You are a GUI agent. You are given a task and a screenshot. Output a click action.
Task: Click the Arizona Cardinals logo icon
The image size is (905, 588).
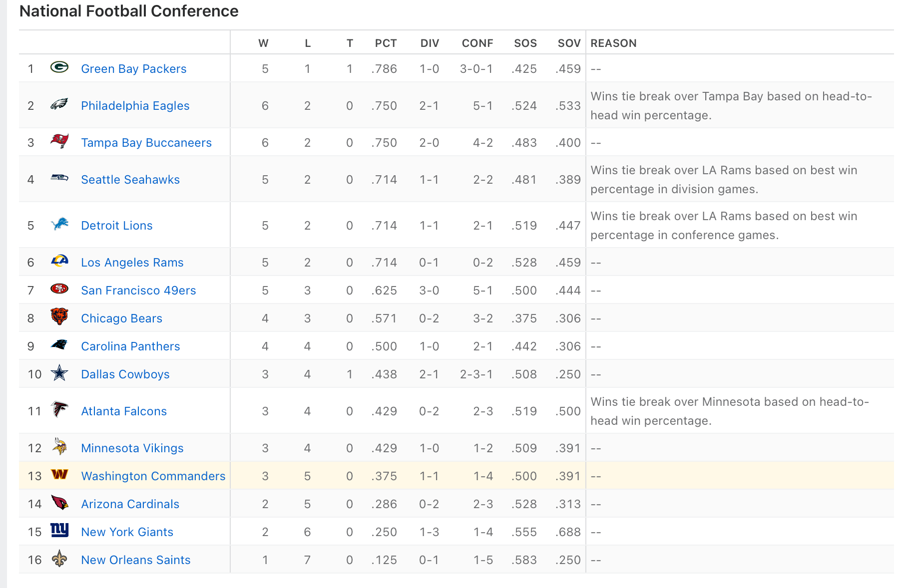tap(59, 503)
